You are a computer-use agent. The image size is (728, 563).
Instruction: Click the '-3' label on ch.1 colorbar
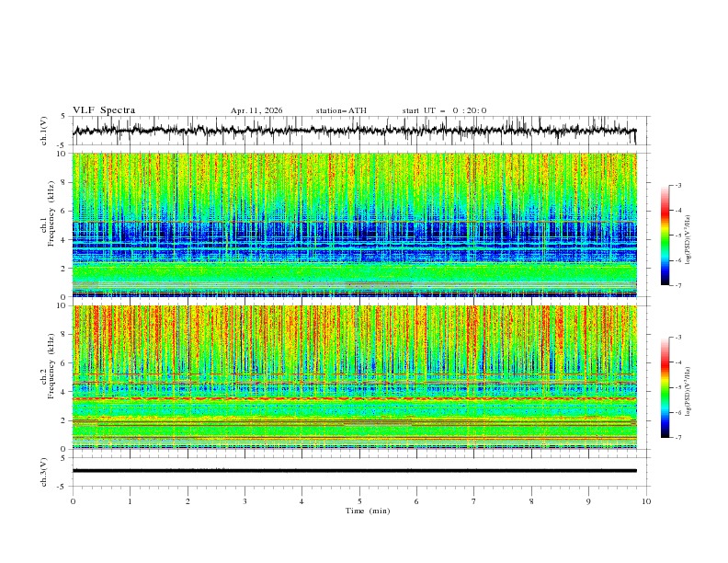pyautogui.click(x=677, y=185)
